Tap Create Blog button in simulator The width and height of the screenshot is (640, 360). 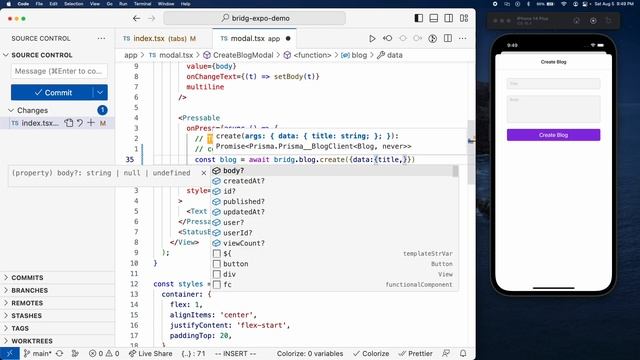tap(553, 135)
